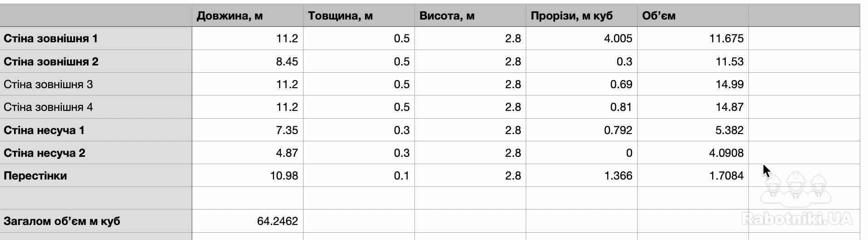Image resolution: width=868 pixels, height=240 pixels.
Task: Select the thickness cell showing 0.1
Action: pyautogui.click(x=359, y=175)
